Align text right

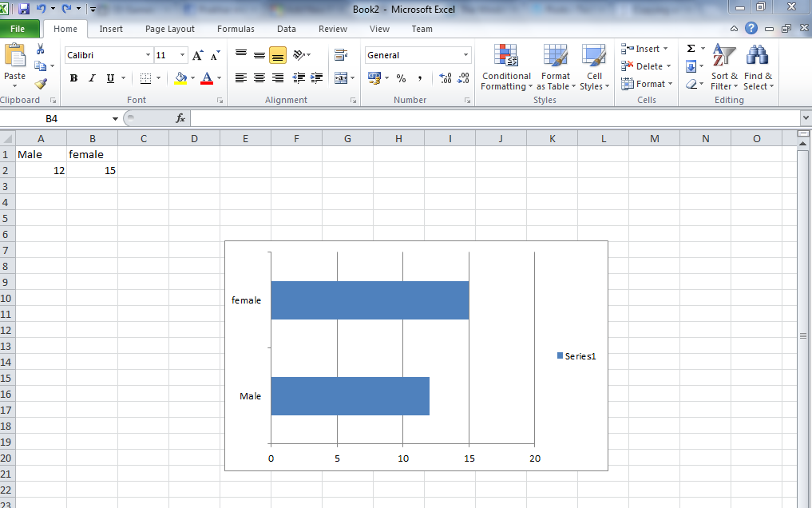point(278,78)
